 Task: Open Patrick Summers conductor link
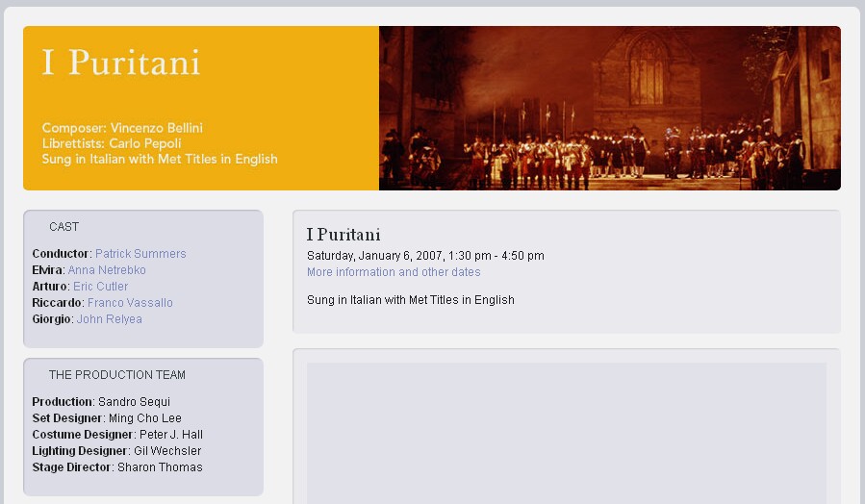140,254
